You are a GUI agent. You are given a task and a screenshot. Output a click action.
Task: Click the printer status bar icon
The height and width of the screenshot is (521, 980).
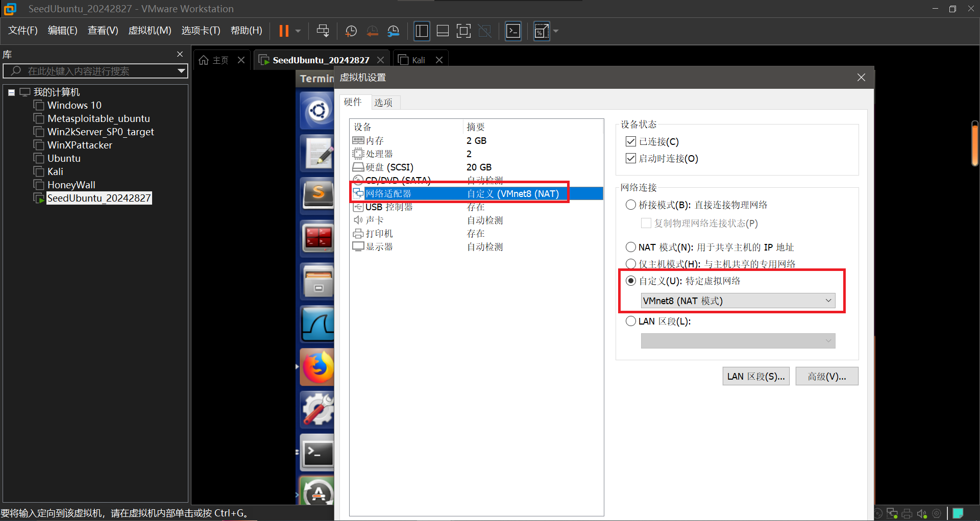point(907,513)
